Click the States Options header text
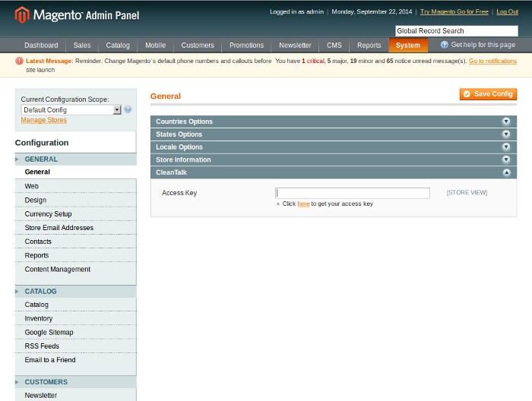532x401 pixels. [x=179, y=134]
